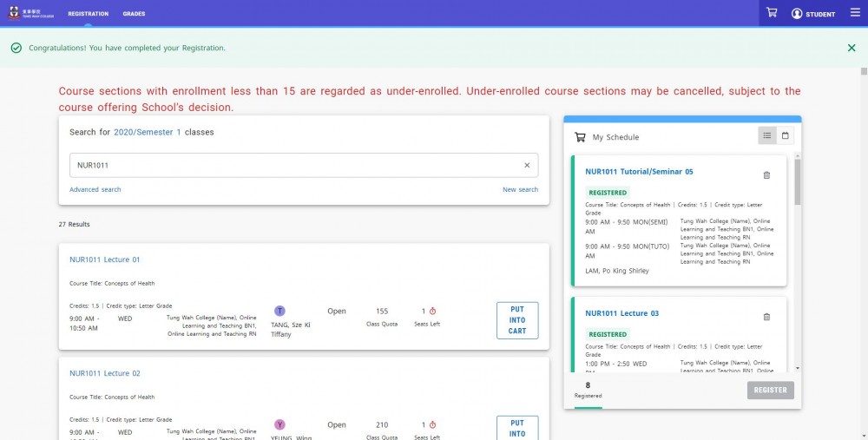Open the NUR1011 Lecture 02 title link
The image size is (868, 440).
[105, 373]
